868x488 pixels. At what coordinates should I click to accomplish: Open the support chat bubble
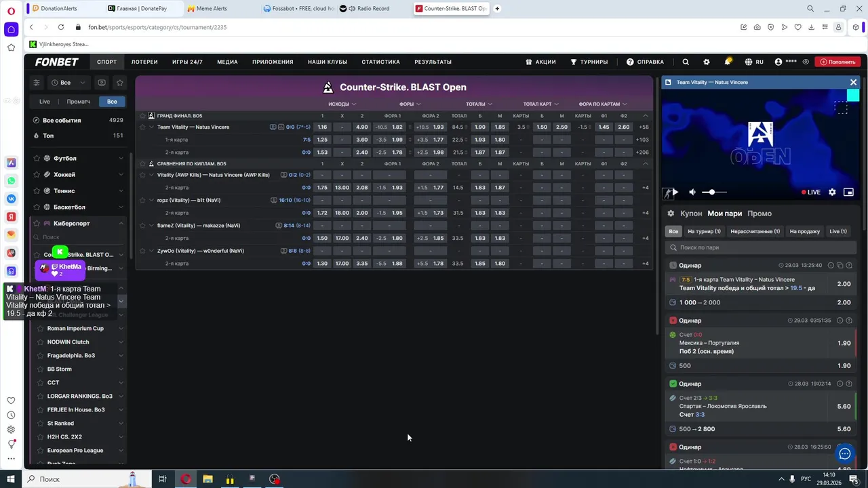[844, 453]
